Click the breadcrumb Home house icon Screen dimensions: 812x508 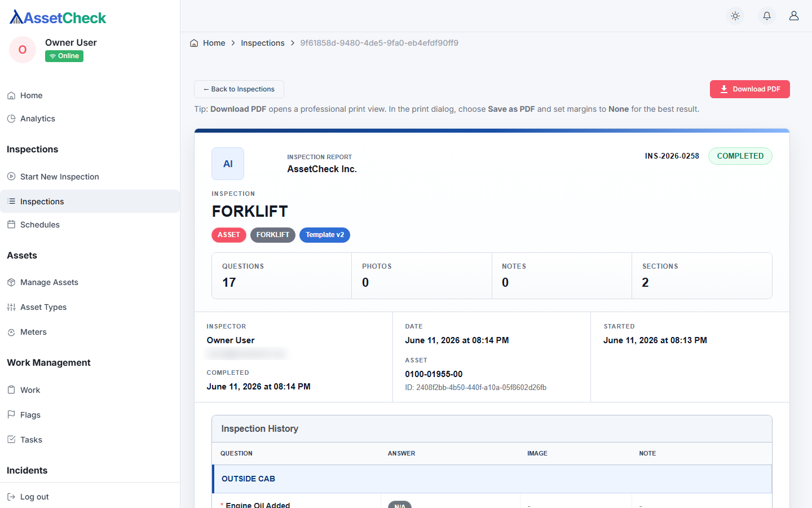click(x=194, y=43)
